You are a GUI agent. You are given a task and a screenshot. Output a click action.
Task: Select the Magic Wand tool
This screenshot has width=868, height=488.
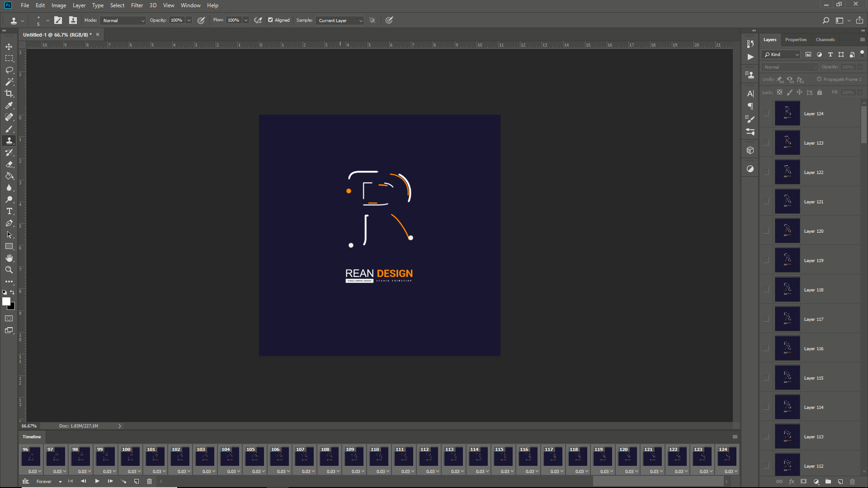point(9,82)
